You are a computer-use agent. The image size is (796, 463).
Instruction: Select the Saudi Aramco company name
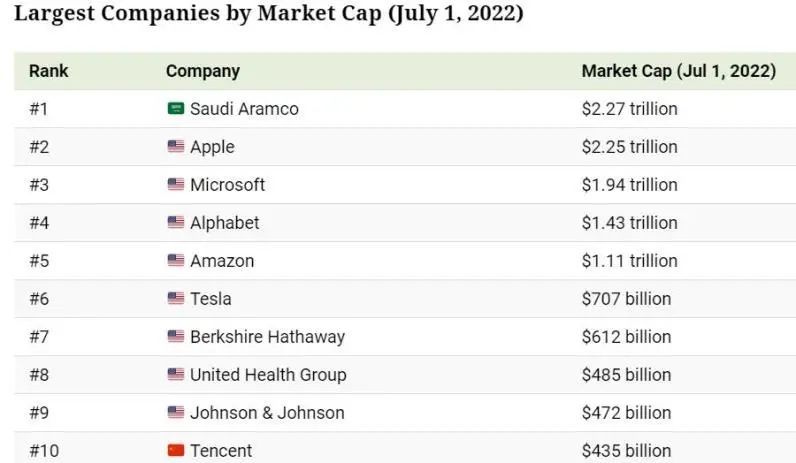pos(244,109)
